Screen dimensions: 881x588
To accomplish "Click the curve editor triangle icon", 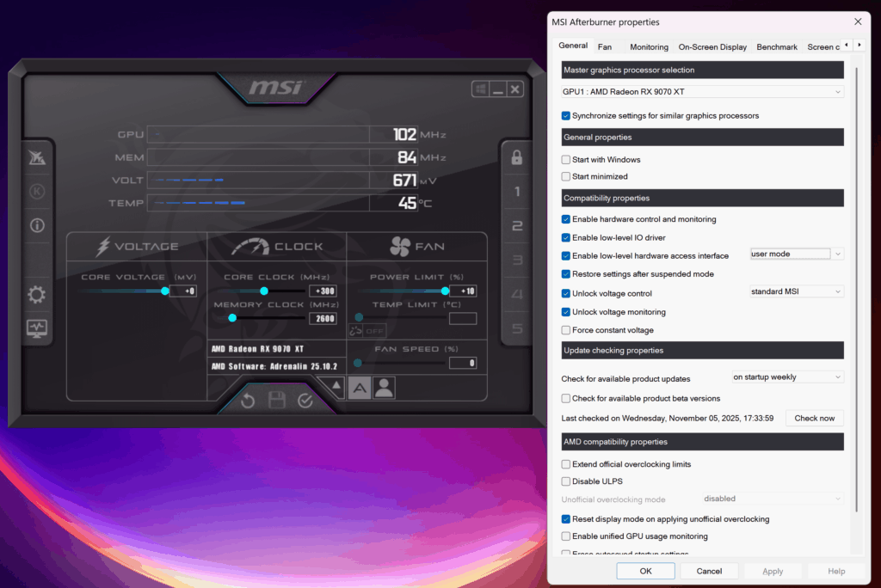I will 336,386.
